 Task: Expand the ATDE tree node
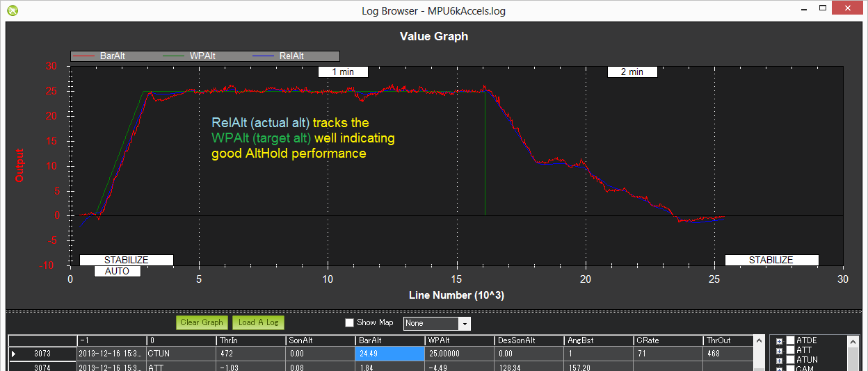point(779,341)
